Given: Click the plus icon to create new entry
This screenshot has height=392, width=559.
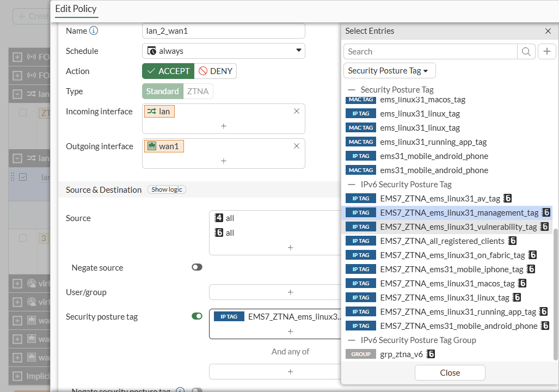Looking at the screenshot, I should [x=546, y=52].
